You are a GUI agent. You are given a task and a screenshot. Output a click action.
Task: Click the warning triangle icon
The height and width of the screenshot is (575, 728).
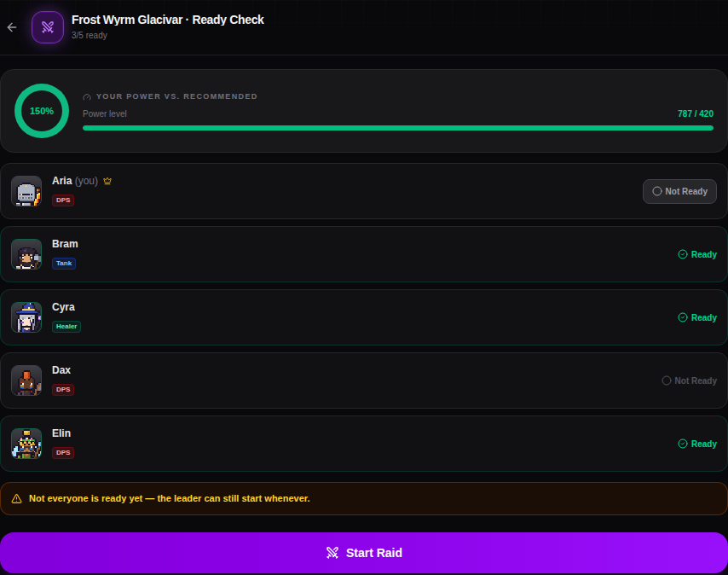coord(17,499)
